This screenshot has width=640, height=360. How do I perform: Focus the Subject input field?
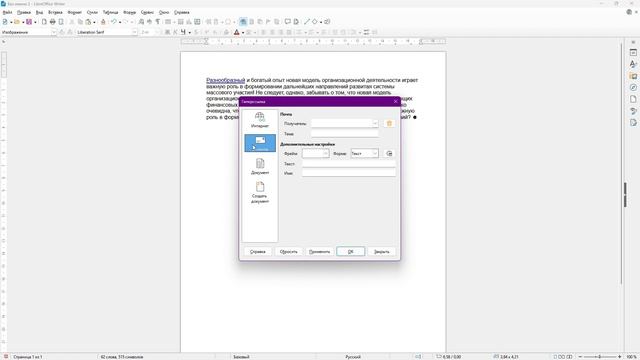point(344,134)
